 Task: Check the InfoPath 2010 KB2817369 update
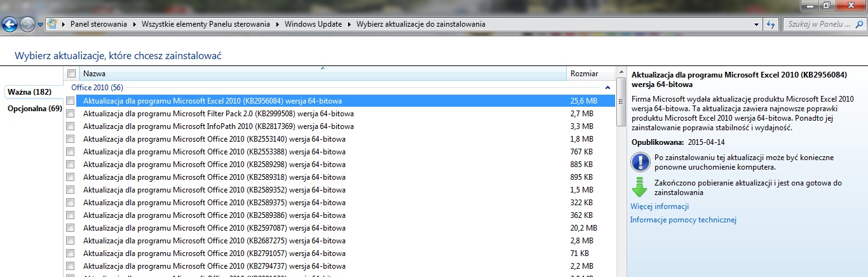tap(71, 126)
